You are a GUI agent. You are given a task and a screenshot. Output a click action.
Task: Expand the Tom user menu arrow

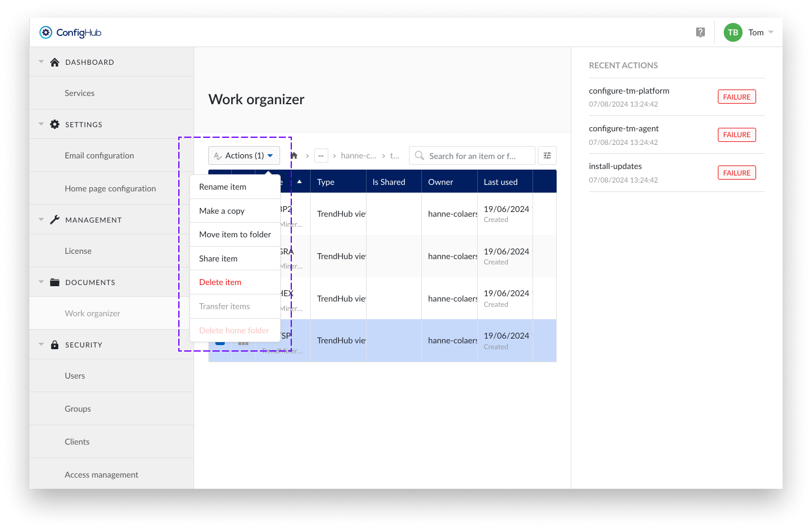pos(771,32)
